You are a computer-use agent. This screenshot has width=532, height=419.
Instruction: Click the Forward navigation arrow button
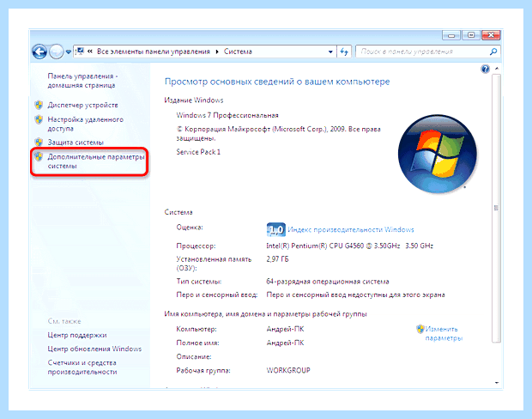coord(57,52)
